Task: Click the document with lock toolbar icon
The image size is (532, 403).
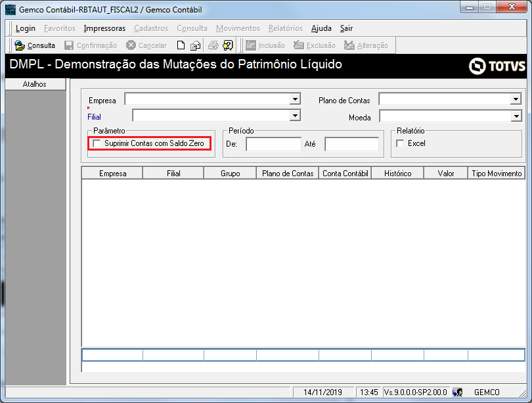Action: 195,45
